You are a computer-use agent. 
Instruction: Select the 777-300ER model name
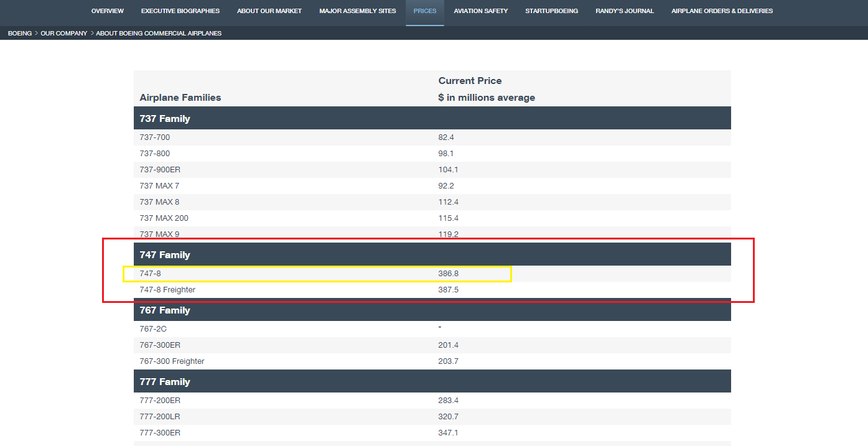click(161, 433)
